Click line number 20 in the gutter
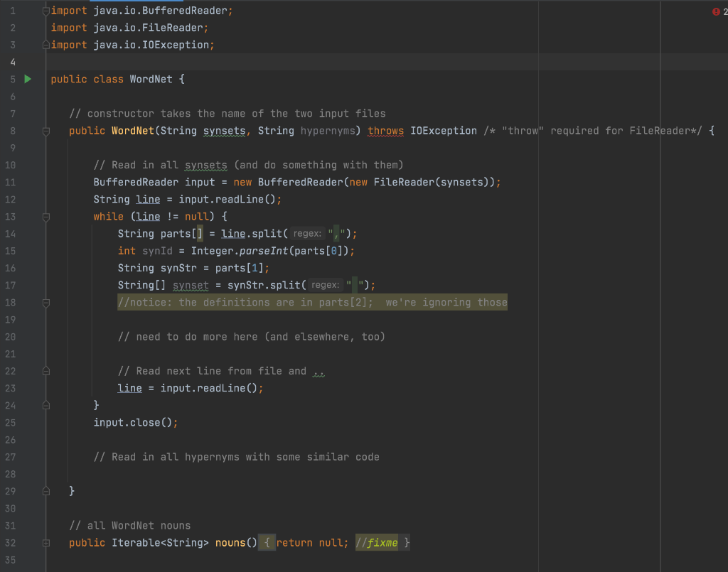Viewport: 728px width, 572px height. 10,336
